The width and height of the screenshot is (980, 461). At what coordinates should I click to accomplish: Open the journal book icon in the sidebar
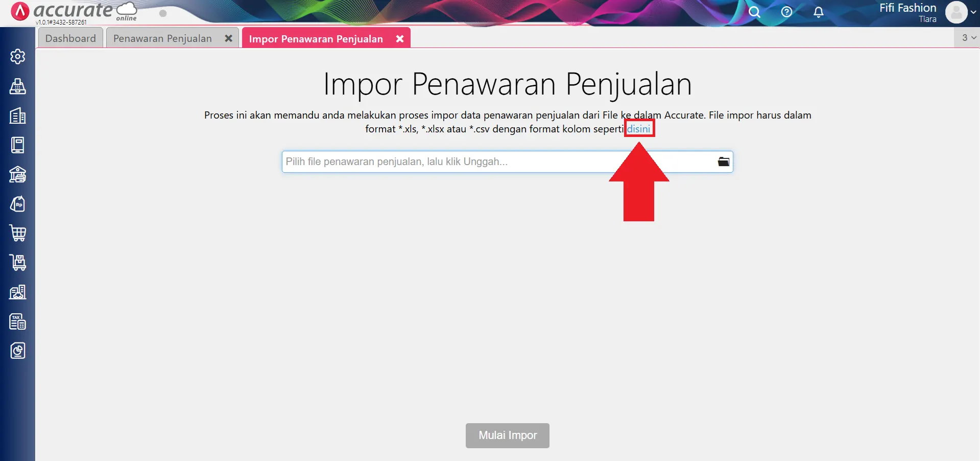click(18, 145)
